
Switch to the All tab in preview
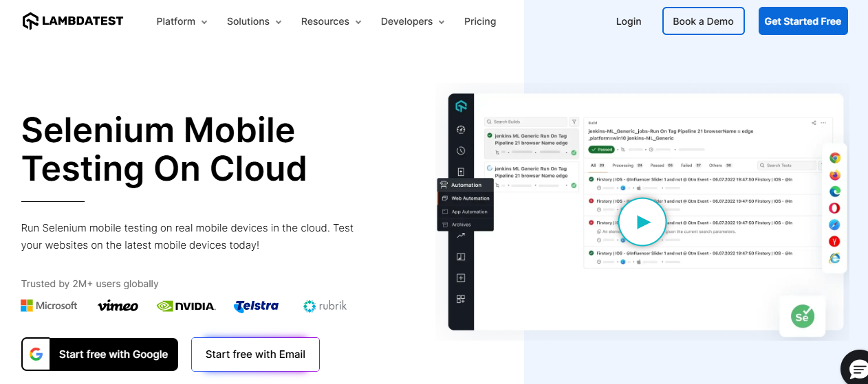[597, 166]
